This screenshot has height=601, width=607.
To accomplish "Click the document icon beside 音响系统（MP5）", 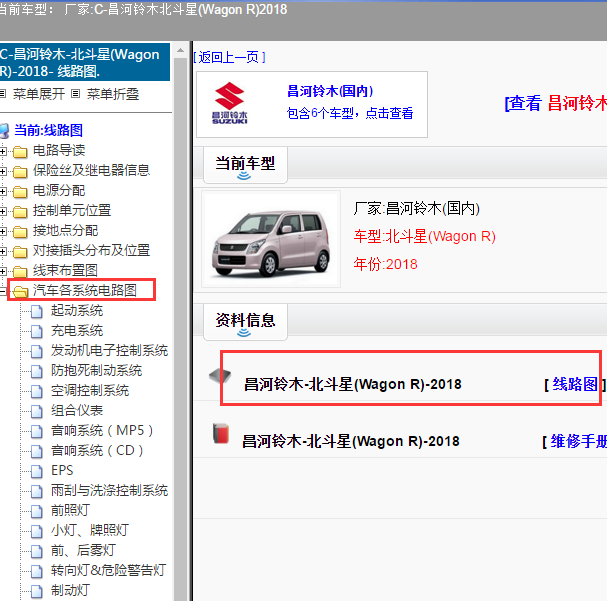I will click(x=37, y=431).
